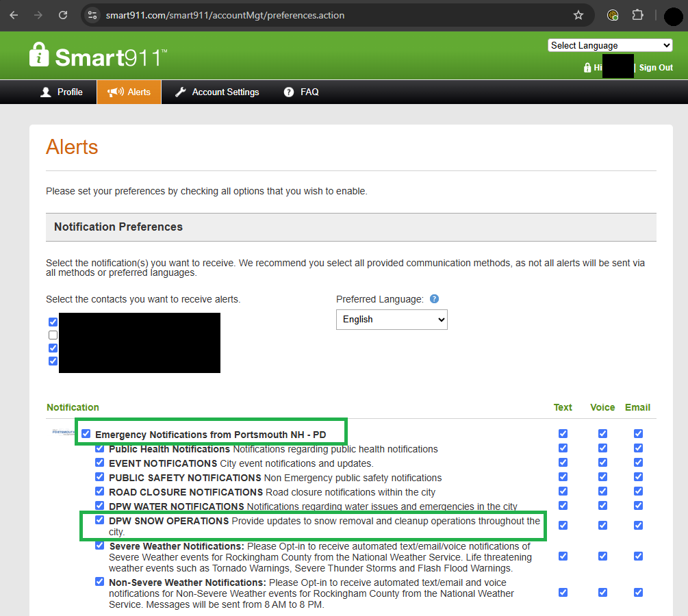Toggle Text for ROAD CLOSURE NOTIFICATIONS
The image size is (688, 616).
[563, 491]
